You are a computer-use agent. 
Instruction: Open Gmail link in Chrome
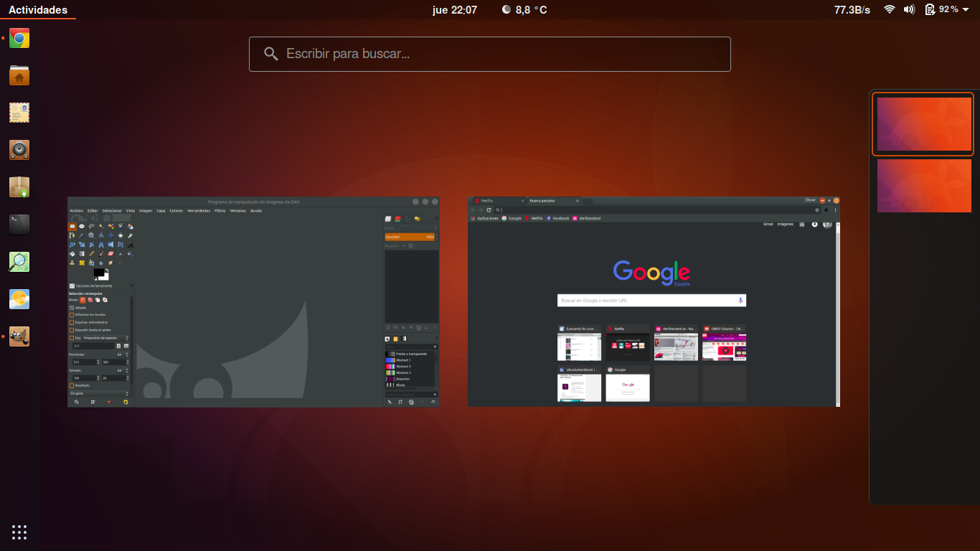(x=768, y=224)
